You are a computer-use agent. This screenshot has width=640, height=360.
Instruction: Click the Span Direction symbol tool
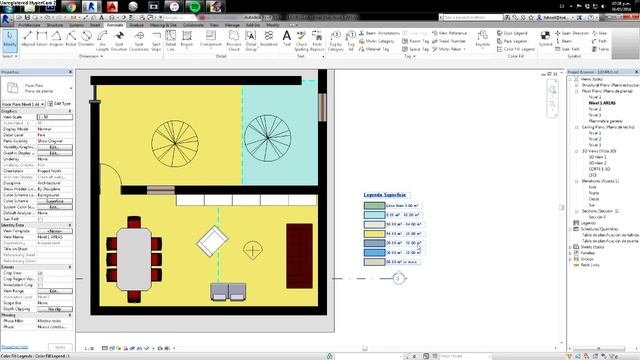(572, 33)
